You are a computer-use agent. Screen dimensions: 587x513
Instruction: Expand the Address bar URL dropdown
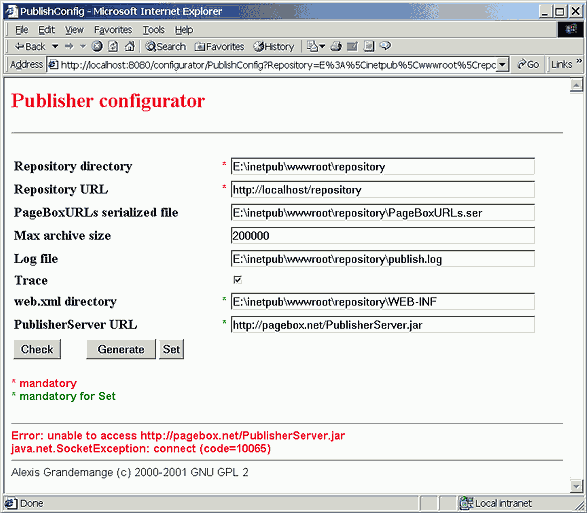502,65
